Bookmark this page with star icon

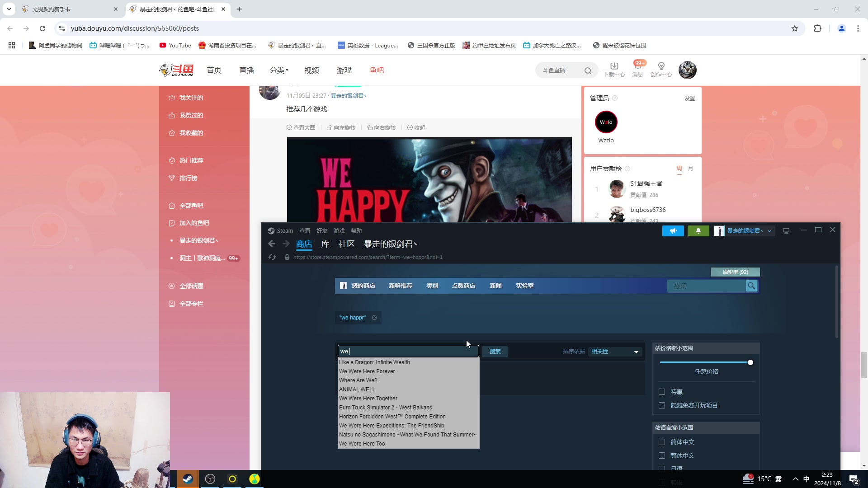click(x=795, y=28)
